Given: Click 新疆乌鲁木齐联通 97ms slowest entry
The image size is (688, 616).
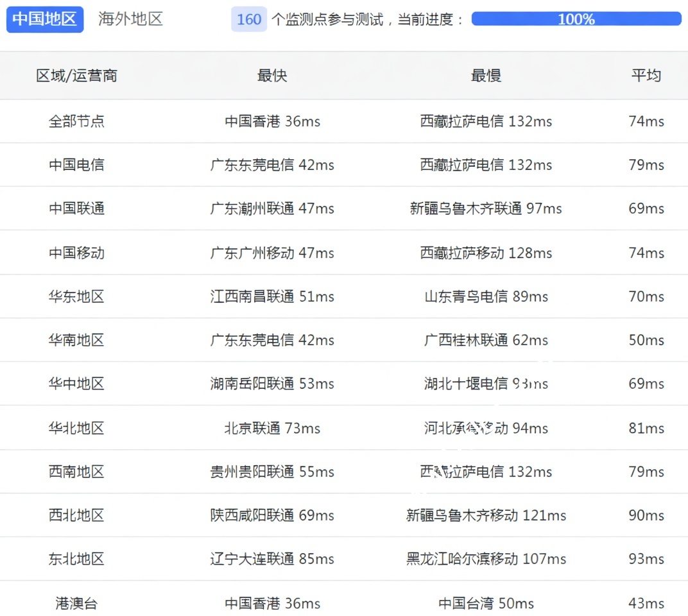Looking at the screenshot, I should (x=486, y=209).
